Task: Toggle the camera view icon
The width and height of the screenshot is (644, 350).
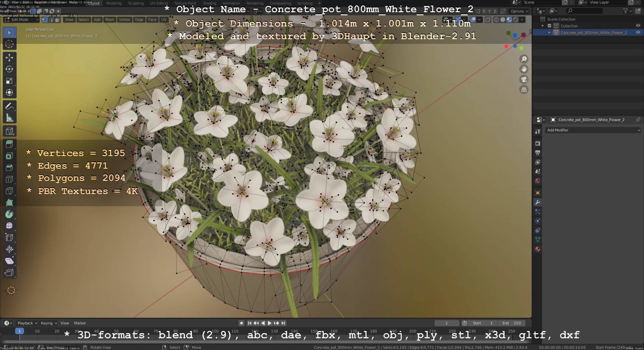Action: click(524, 79)
